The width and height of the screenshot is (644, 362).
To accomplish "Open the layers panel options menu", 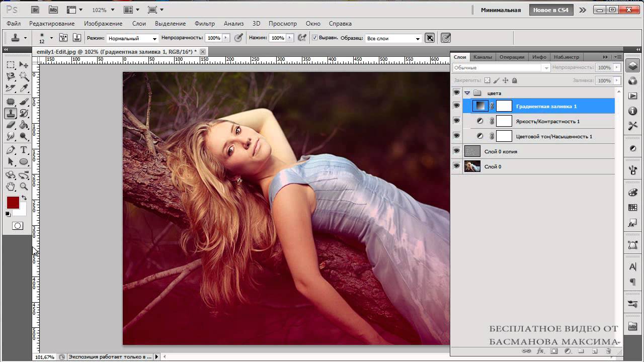I will point(617,57).
